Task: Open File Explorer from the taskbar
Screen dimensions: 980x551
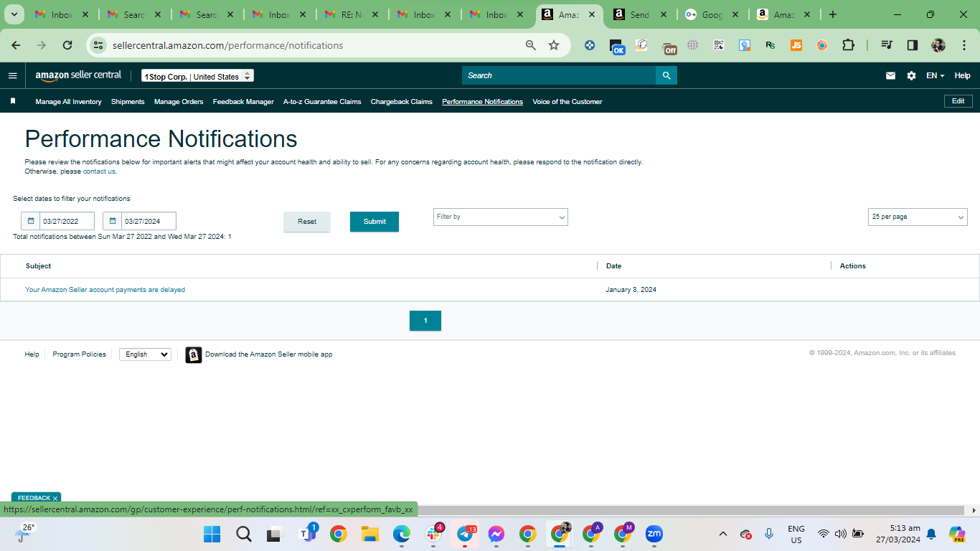Action: pos(370,534)
